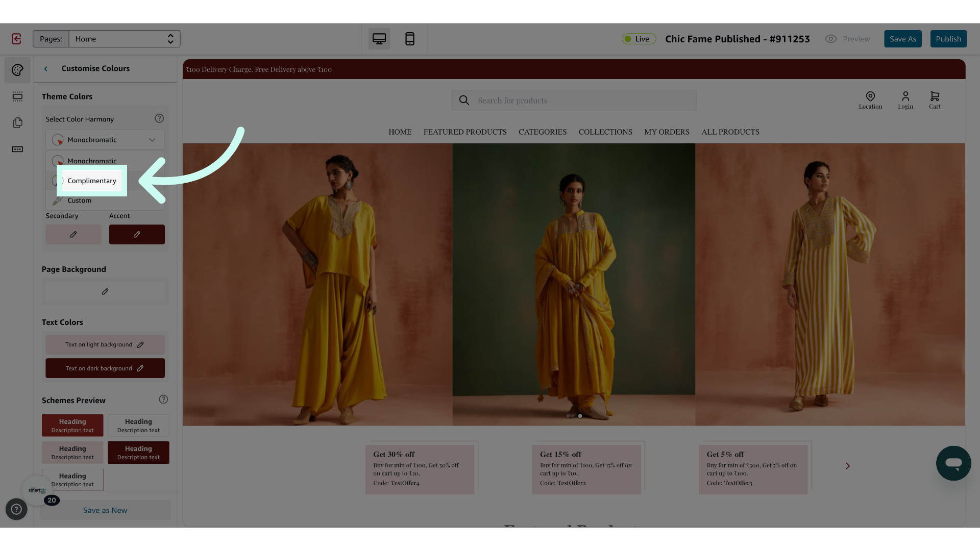Viewport: 980px width, 551px height.
Task: Click the delivery charge announcement bar
Action: pos(574,69)
